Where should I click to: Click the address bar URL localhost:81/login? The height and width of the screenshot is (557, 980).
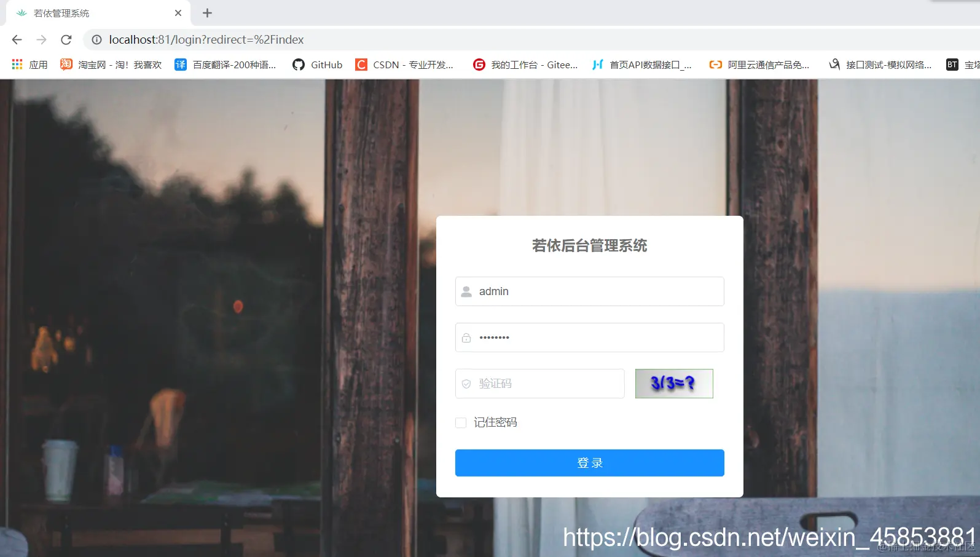click(x=206, y=39)
